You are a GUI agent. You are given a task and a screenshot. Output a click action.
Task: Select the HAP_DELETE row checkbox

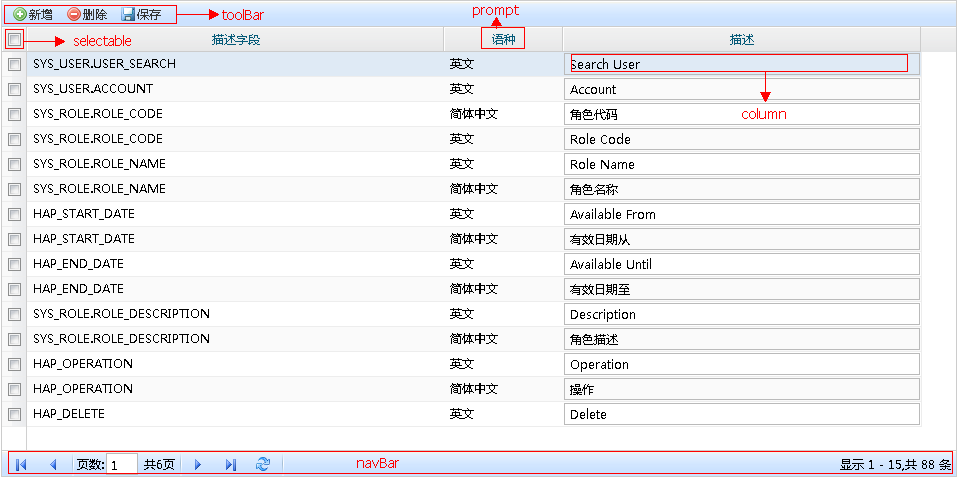tap(14, 414)
